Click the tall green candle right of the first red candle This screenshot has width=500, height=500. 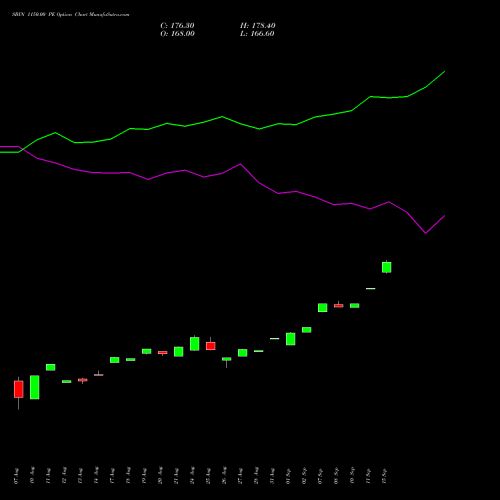pyautogui.click(x=35, y=387)
